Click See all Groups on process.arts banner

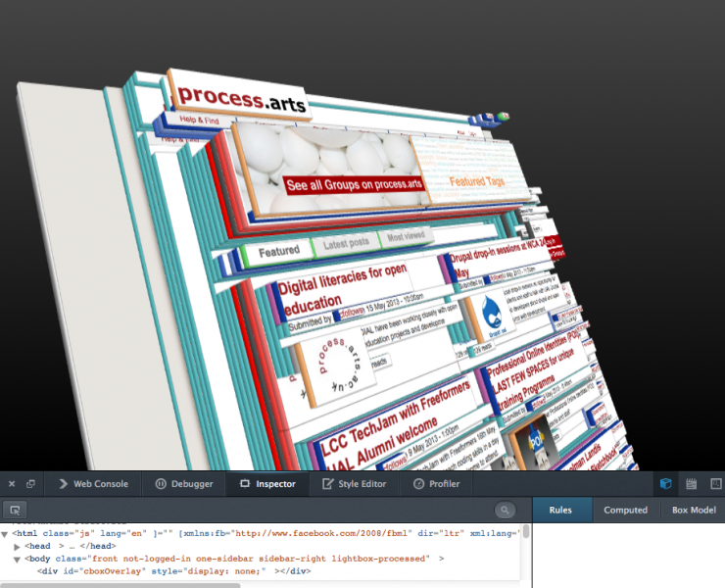click(x=355, y=184)
